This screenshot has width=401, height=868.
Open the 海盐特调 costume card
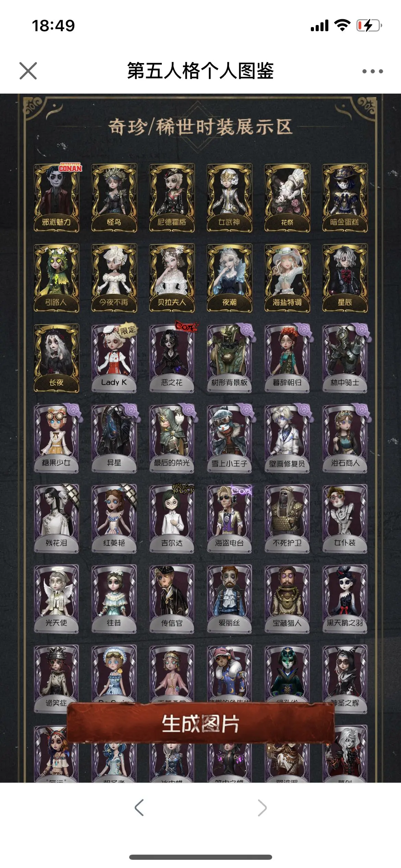(287, 278)
